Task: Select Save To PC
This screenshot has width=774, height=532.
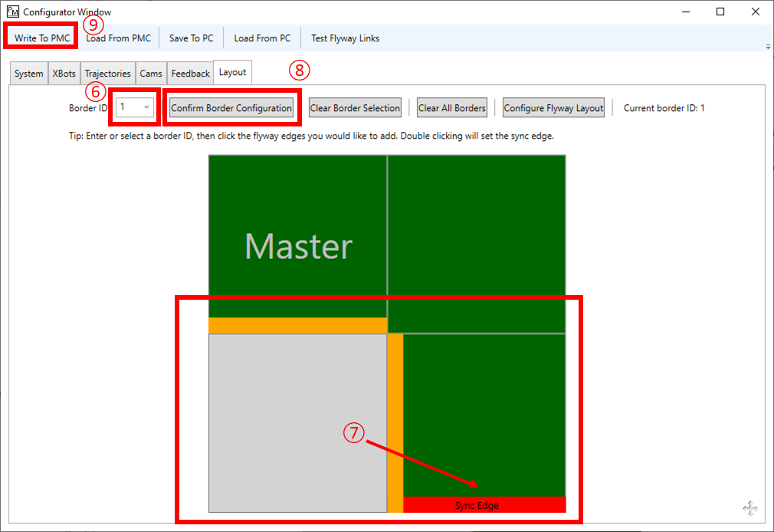Action: coord(191,38)
